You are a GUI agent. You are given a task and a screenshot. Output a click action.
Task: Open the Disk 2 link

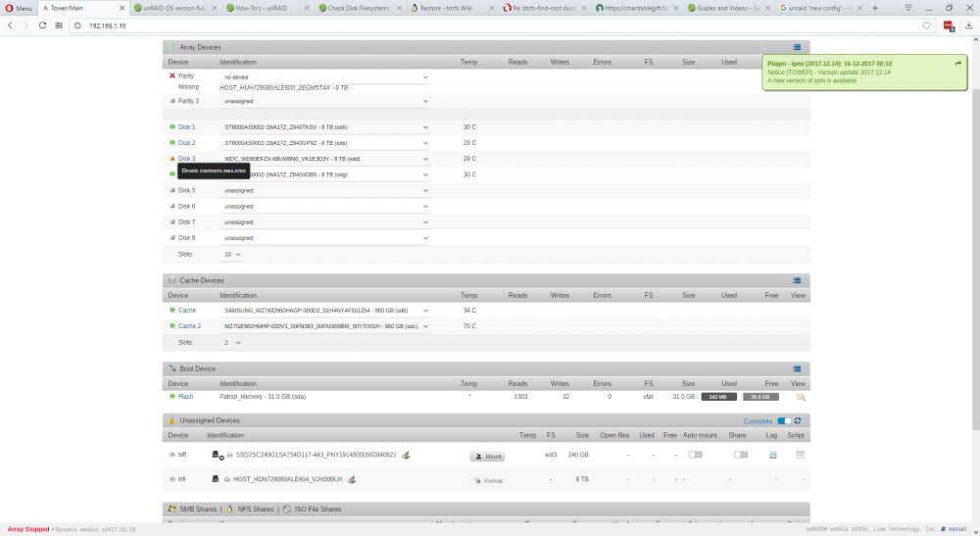pyautogui.click(x=186, y=143)
